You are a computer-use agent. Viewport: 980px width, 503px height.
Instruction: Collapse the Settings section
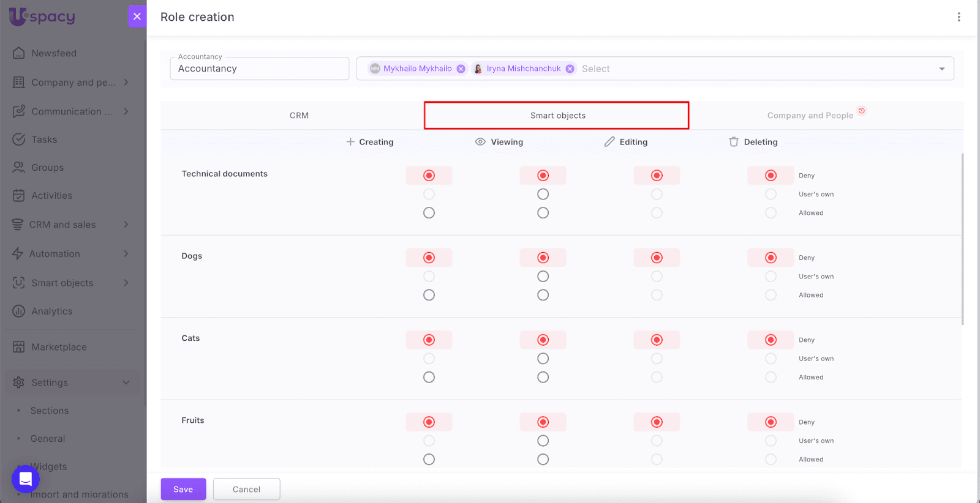point(126,382)
